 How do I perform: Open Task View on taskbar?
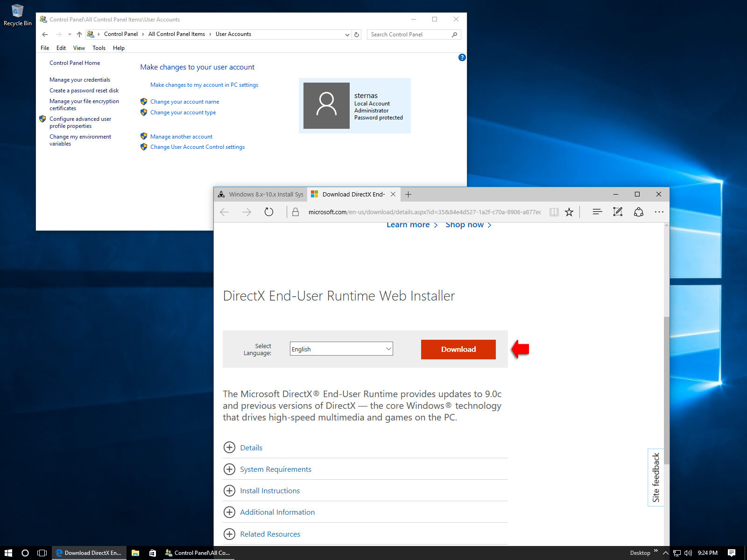coord(42,553)
